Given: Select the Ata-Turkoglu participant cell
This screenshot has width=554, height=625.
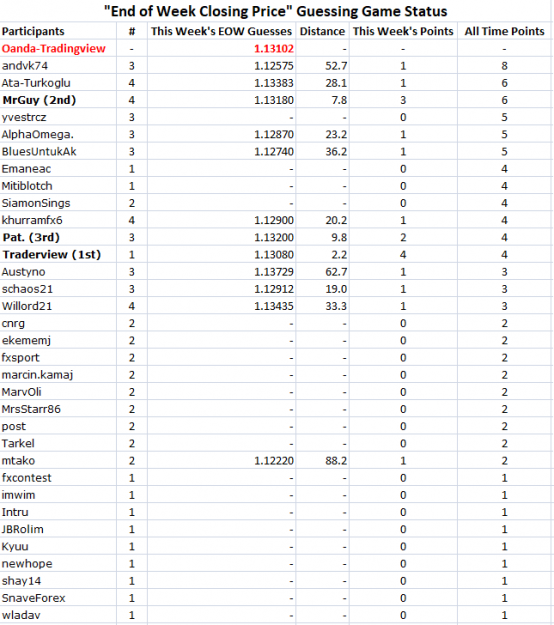Looking at the screenshot, I should click(36, 83).
